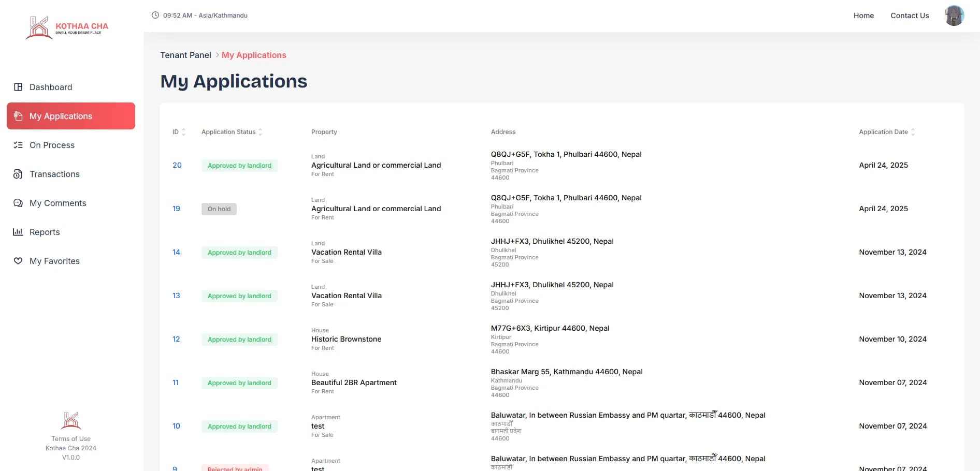Click the My Favorites heart icon
This screenshot has height=471, width=980.
(18, 261)
